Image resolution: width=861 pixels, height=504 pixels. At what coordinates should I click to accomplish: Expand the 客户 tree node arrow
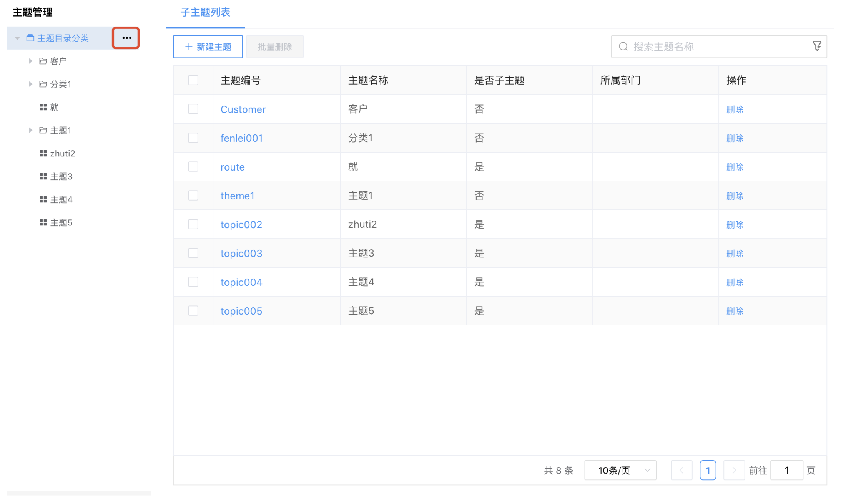pos(30,61)
